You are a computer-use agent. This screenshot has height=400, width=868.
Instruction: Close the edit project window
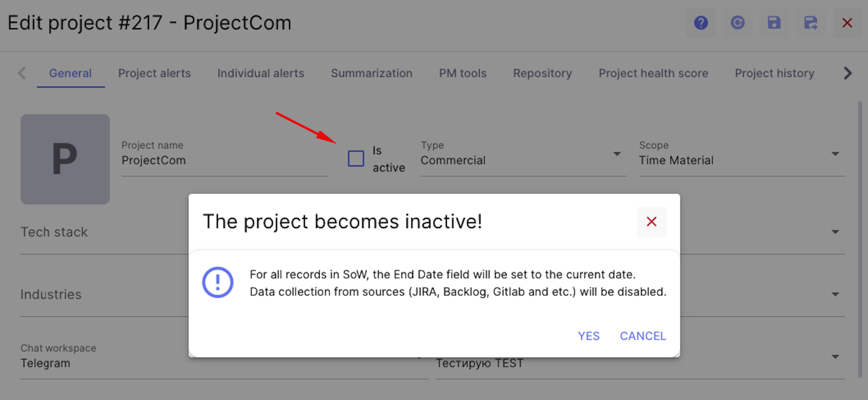coord(847,23)
